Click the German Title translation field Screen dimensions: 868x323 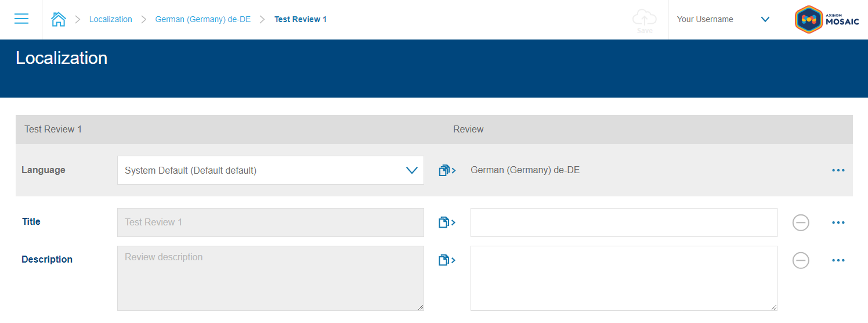point(623,222)
